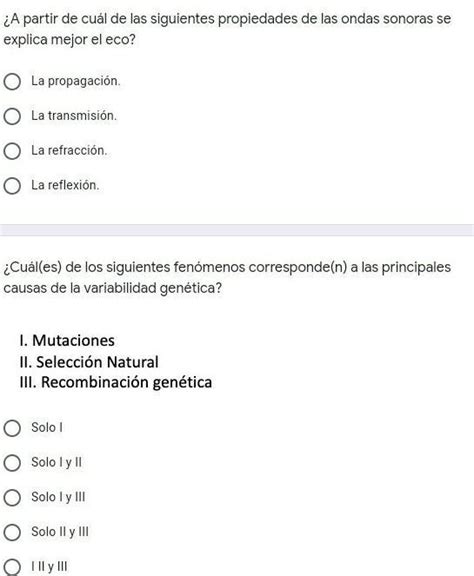Click the 'Solo I y III' answer text
474x576 pixels.
click(58, 497)
